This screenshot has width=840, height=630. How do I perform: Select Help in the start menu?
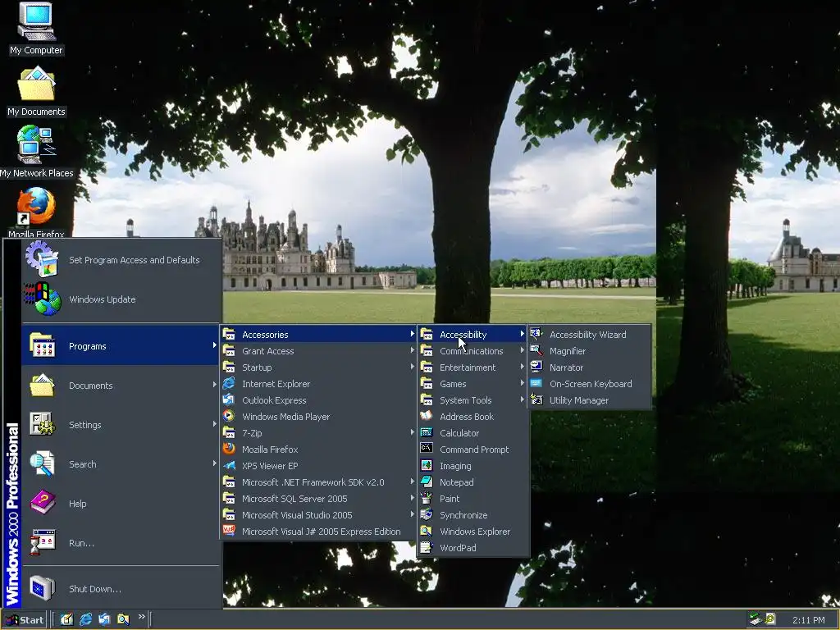tap(121, 504)
